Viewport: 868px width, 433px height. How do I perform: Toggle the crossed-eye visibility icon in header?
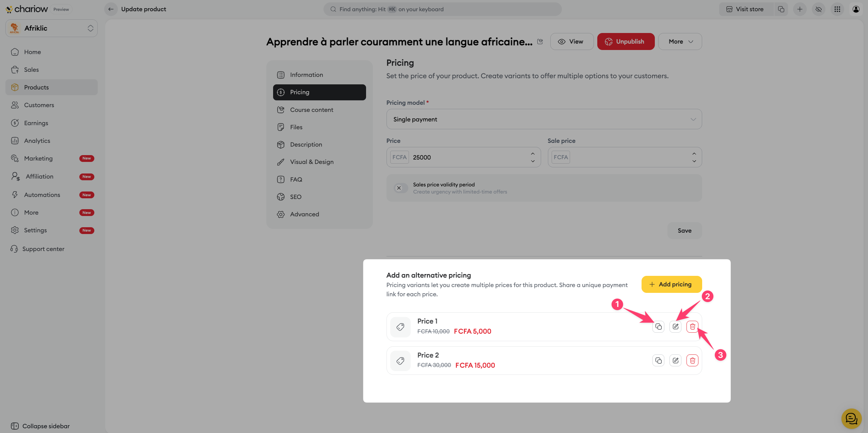[x=819, y=9]
